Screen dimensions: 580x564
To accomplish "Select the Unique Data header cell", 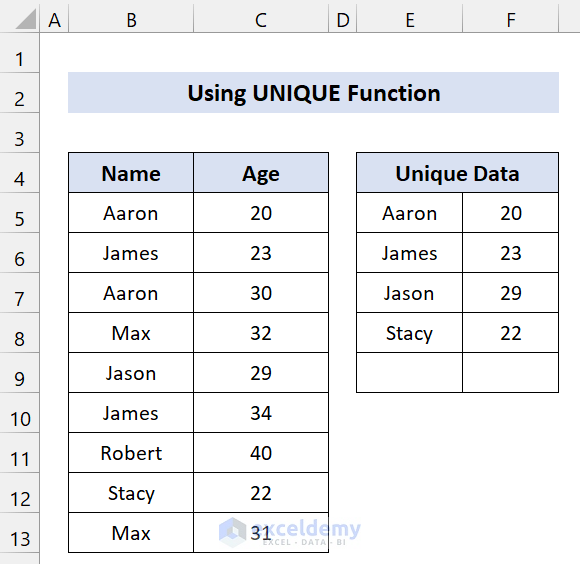I will [x=458, y=173].
